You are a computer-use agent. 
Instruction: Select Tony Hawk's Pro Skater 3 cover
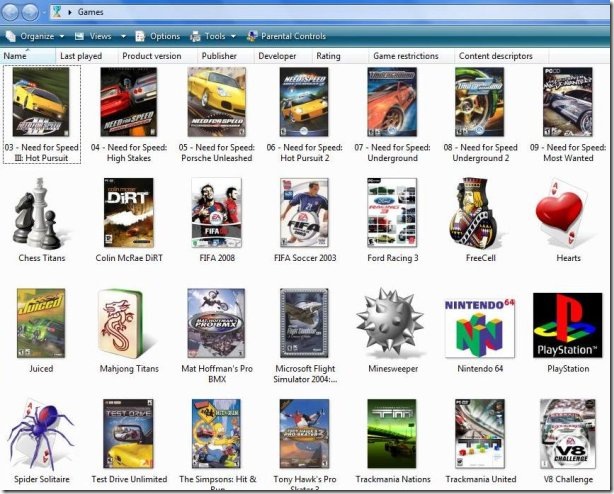[x=304, y=434]
